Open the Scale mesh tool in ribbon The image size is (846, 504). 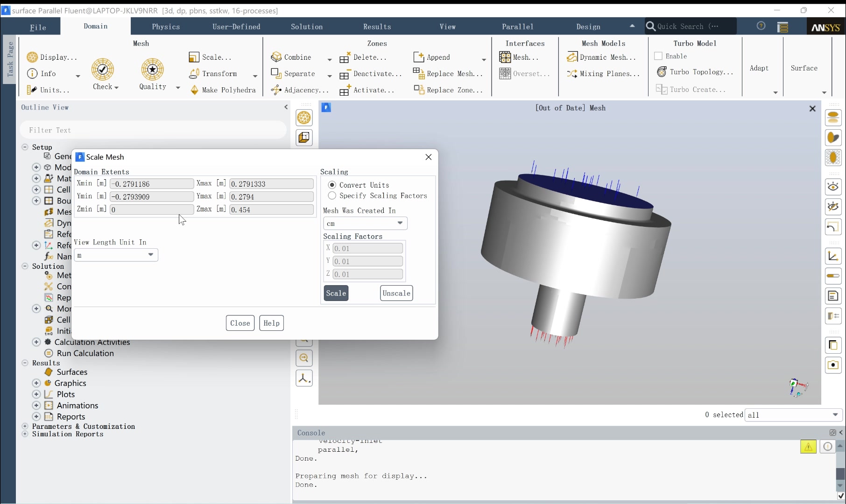210,57
